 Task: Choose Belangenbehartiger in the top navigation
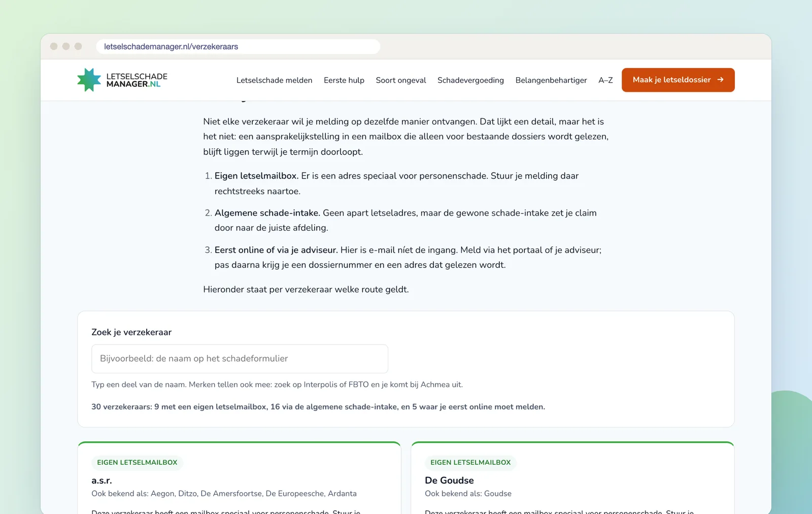[x=551, y=80]
